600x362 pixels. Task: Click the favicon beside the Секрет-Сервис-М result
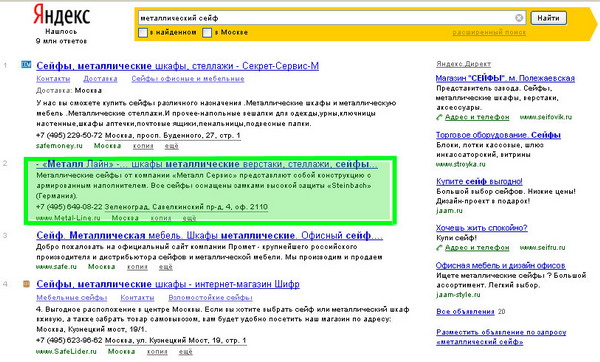click(x=26, y=65)
